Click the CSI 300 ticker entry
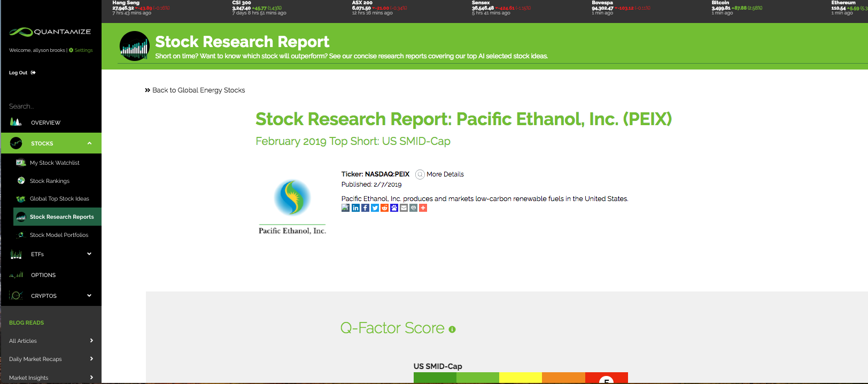The image size is (868, 384). (259, 8)
